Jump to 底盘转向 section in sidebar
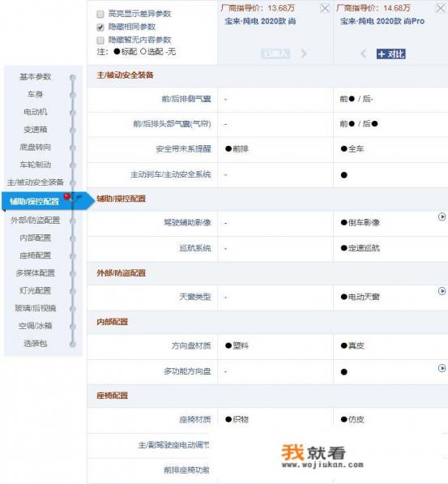 pos(35,148)
